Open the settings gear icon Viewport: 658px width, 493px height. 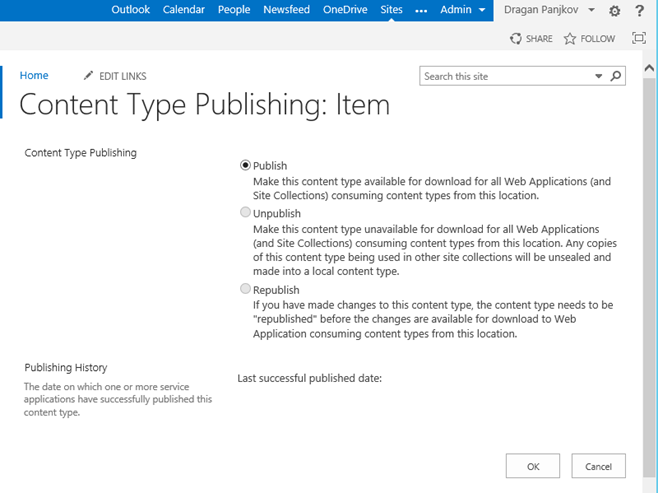pos(614,10)
